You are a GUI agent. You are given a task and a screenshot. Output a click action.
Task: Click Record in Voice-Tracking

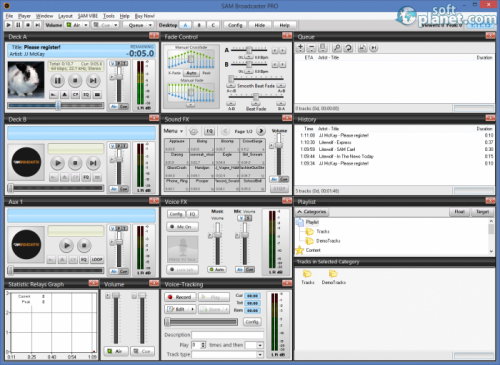point(180,297)
